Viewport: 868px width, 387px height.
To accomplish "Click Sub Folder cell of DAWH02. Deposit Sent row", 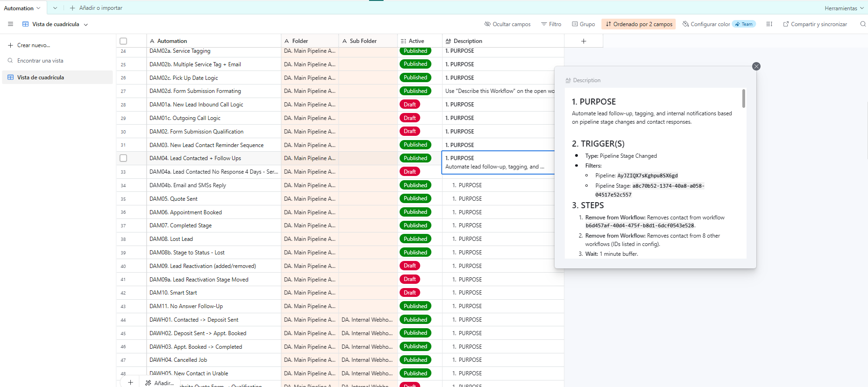I will click(x=368, y=333).
